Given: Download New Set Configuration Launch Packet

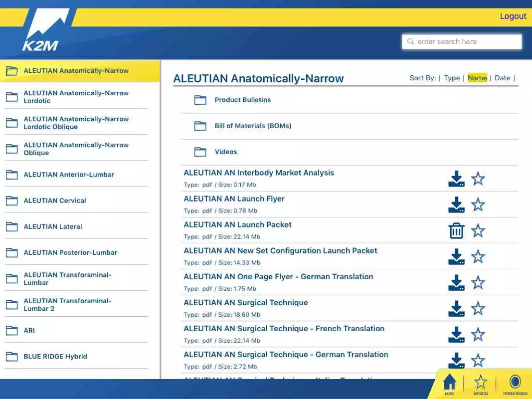Looking at the screenshot, I should point(456,257).
